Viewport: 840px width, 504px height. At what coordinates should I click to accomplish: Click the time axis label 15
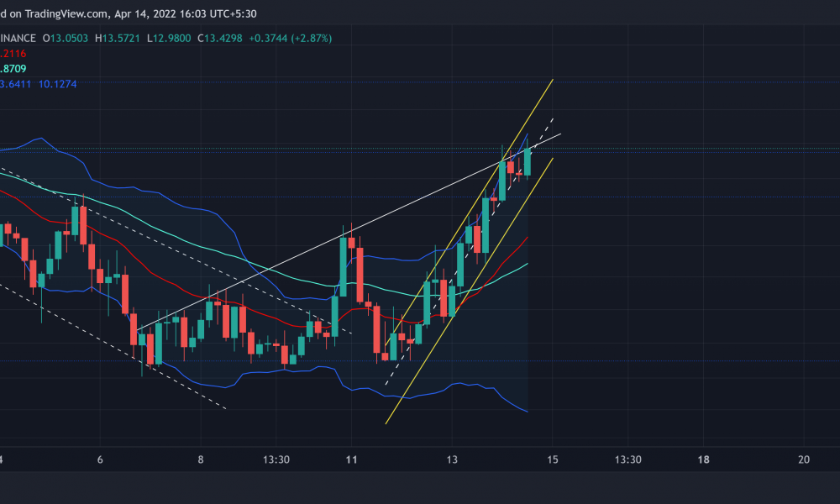(553, 459)
